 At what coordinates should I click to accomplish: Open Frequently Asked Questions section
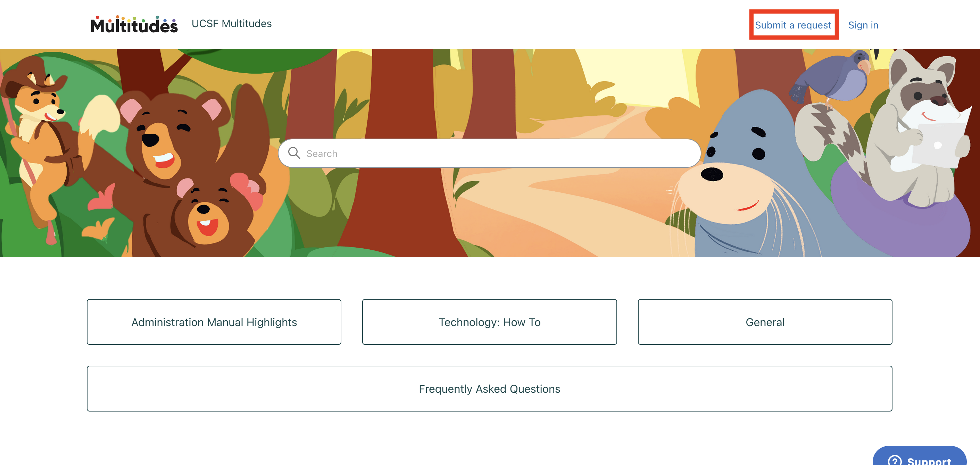(x=489, y=389)
